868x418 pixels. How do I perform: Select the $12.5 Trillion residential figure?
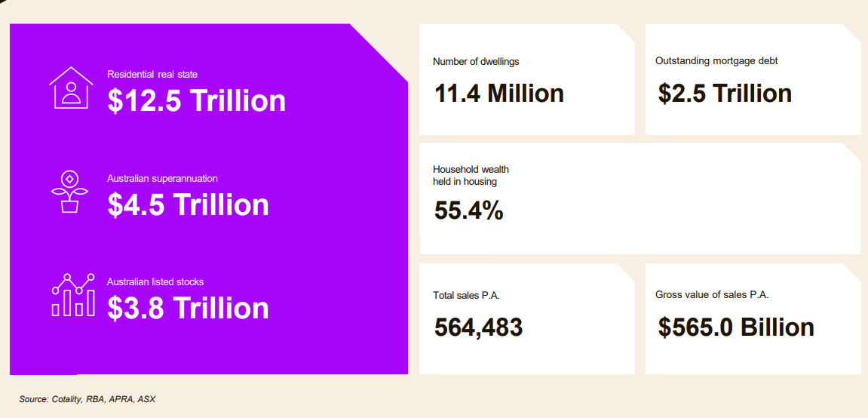pos(196,101)
